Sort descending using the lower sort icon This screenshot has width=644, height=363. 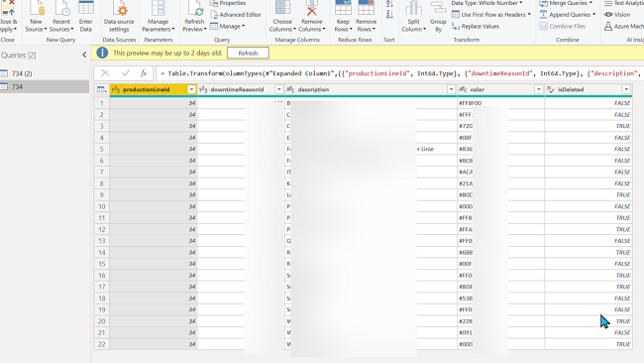389,15
